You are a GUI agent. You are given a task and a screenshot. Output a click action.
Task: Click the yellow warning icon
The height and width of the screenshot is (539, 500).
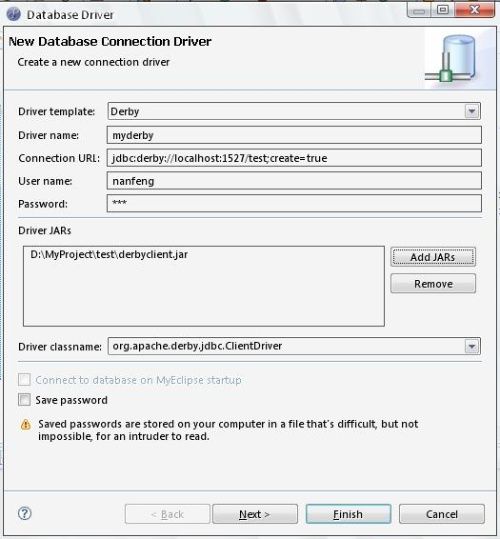coord(26,425)
